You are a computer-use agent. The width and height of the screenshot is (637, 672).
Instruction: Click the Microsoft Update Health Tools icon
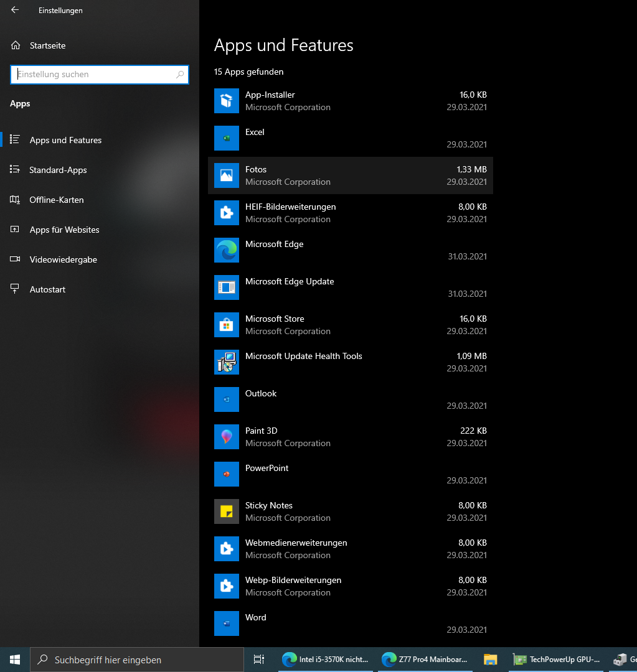click(227, 362)
